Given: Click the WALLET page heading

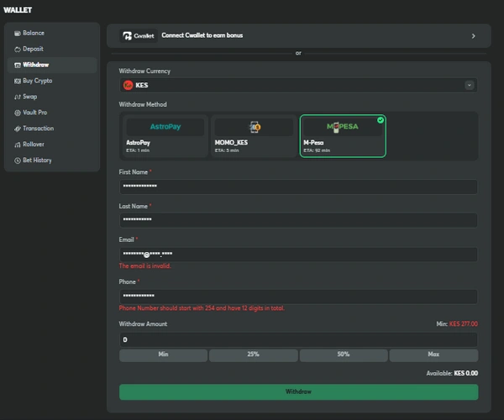Looking at the screenshot, I should pyautogui.click(x=18, y=10).
